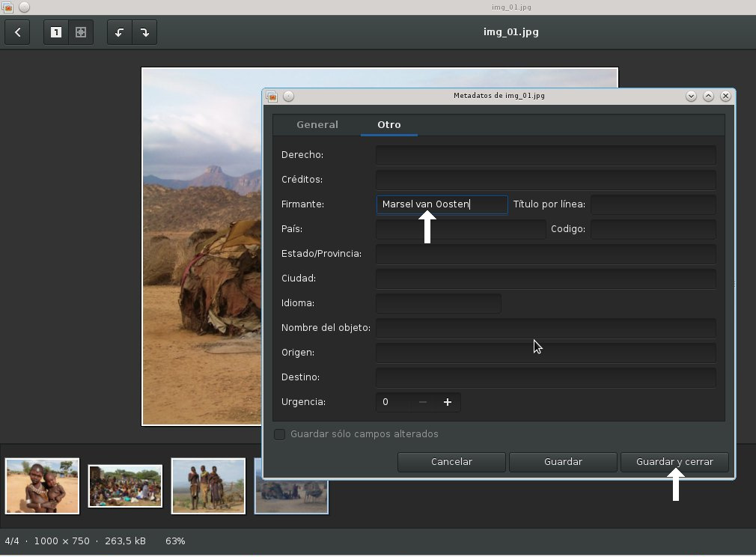Viewport: 756px width, 557px height.
Task: Click the metadata dialog's title bar app icon
Action: (x=272, y=97)
